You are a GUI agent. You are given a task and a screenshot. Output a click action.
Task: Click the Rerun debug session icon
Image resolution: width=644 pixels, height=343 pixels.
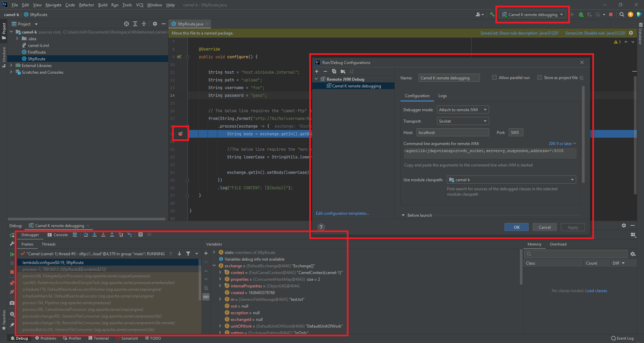click(12, 235)
